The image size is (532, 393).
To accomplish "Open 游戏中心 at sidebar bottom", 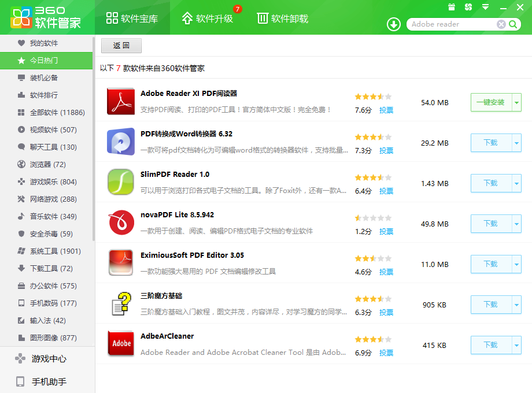I will pos(47,358).
